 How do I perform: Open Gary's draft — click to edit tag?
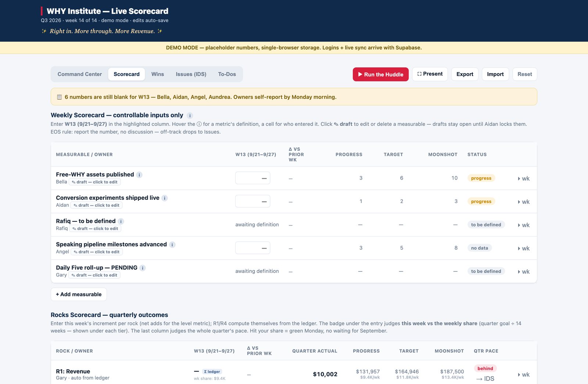click(x=94, y=275)
